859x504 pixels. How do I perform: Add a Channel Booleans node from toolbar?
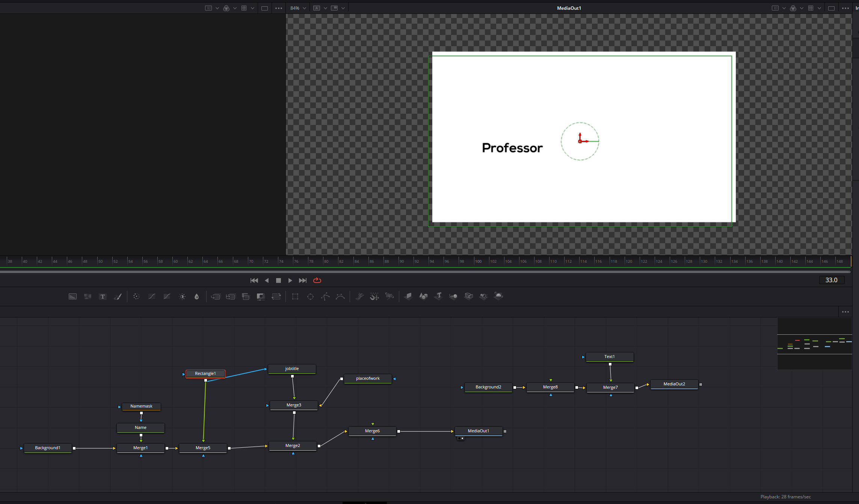click(231, 296)
